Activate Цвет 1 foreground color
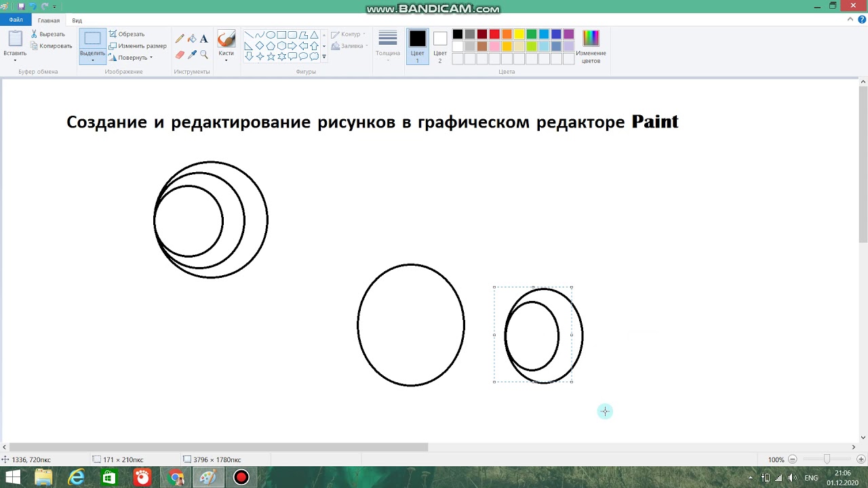This screenshot has width=868, height=488. (418, 46)
